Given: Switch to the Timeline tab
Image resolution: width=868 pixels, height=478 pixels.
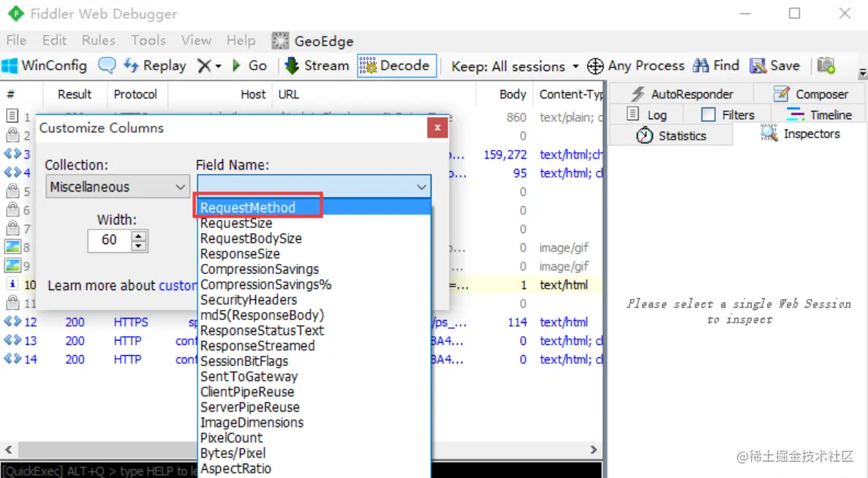Looking at the screenshot, I should [x=819, y=115].
